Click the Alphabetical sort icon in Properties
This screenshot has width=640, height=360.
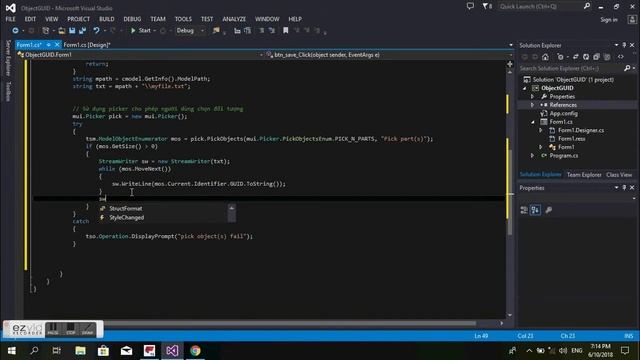[x=535, y=210]
